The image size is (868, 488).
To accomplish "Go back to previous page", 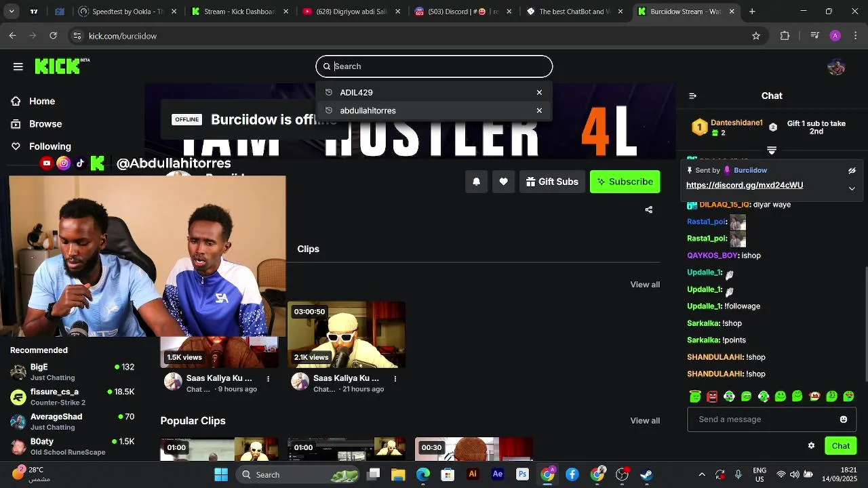I will (x=13, y=36).
